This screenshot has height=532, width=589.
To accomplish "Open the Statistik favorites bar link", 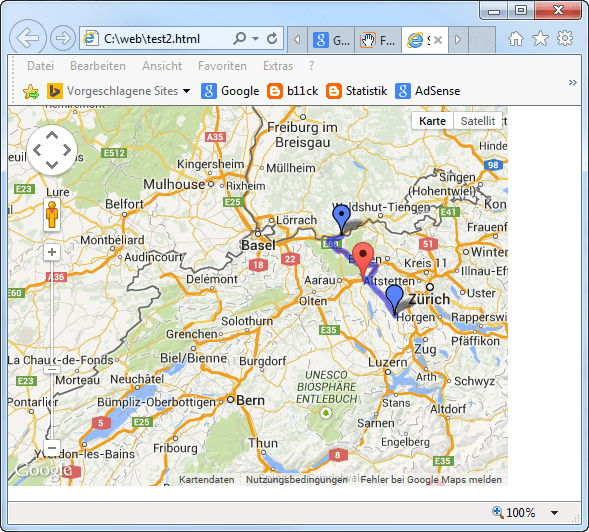I will pyautogui.click(x=356, y=91).
